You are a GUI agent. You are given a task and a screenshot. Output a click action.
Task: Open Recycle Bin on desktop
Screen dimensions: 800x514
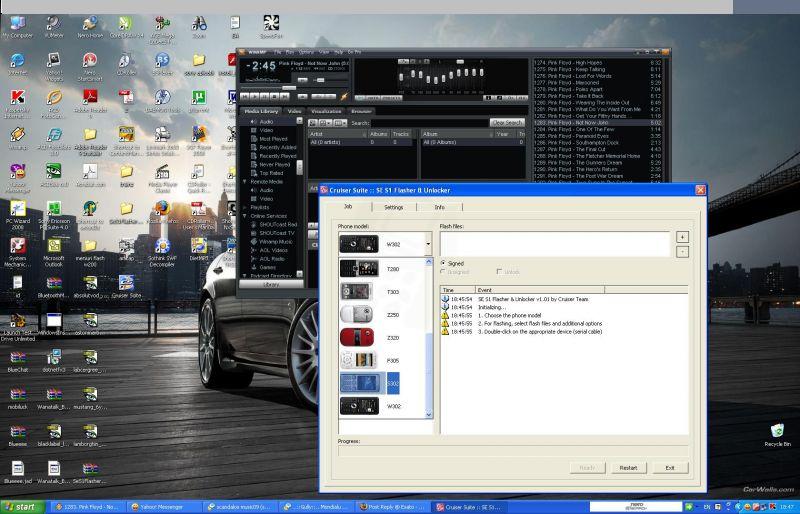777,435
